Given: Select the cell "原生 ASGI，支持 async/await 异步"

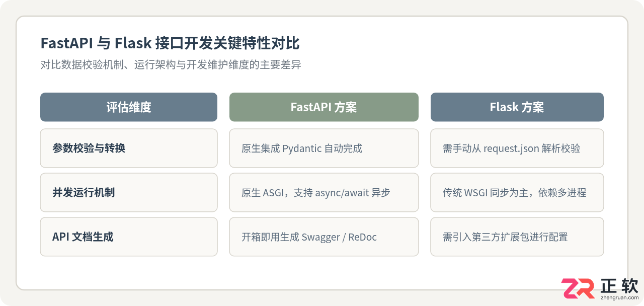Looking at the screenshot, I should (x=324, y=192).
